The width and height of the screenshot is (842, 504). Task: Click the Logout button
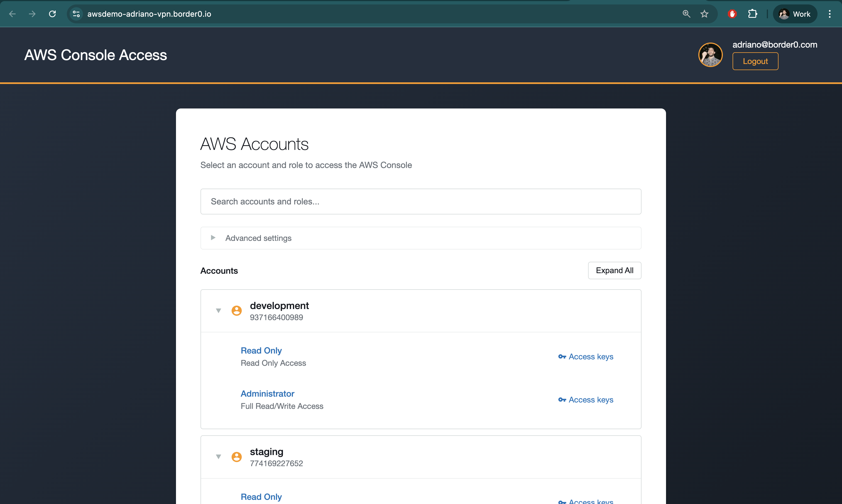(755, 61)
